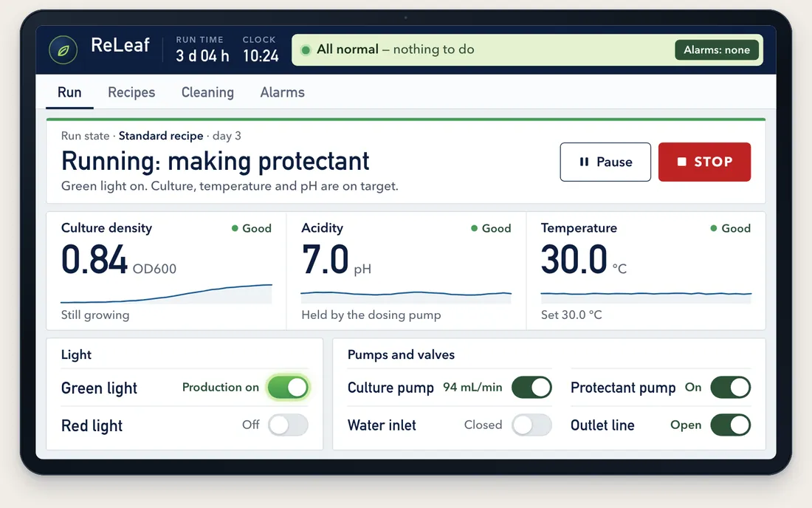Click the green status dot beside All normal
This screenshot has width=812, height=508.
point(306,49)
